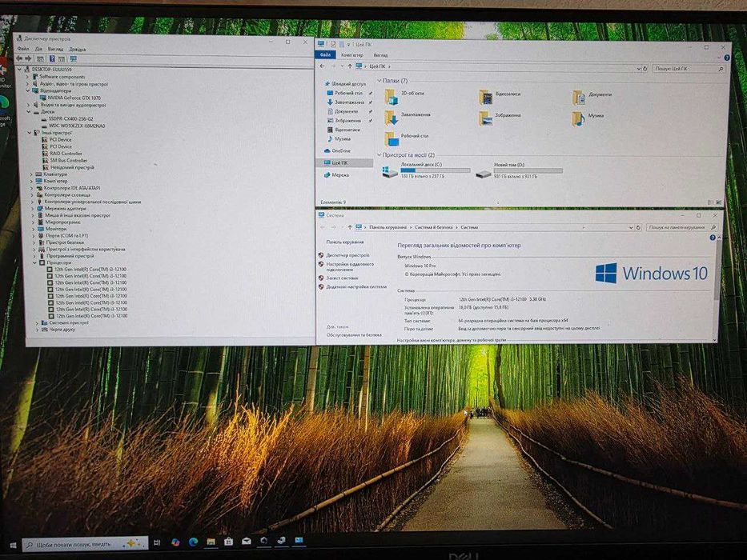Click the blue Help icon in Device Manager toolbar

(52, 59)
